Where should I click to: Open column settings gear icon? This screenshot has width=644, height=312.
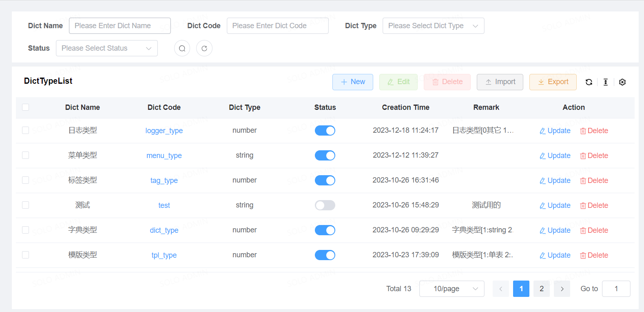(622, 82)
